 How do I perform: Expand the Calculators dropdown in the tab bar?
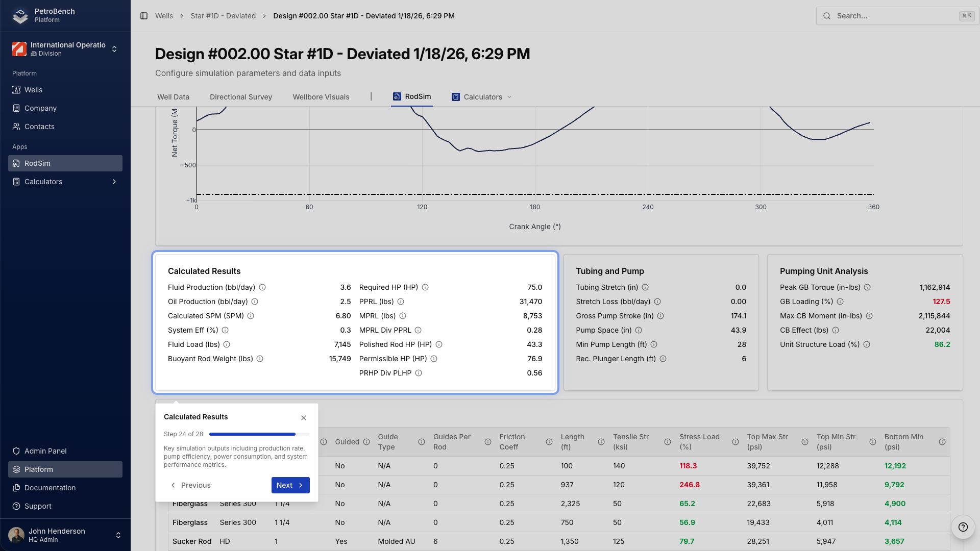pos(510,97)
